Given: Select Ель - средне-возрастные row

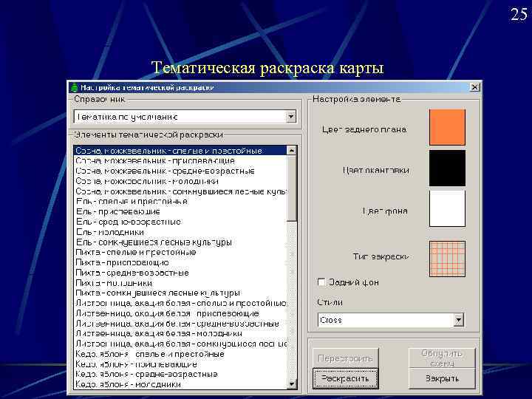Looking at the screenshot, I should coord(180,222).
